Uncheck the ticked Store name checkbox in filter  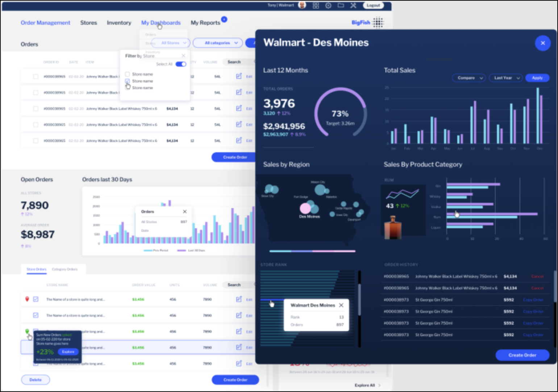tap(127, 81)
